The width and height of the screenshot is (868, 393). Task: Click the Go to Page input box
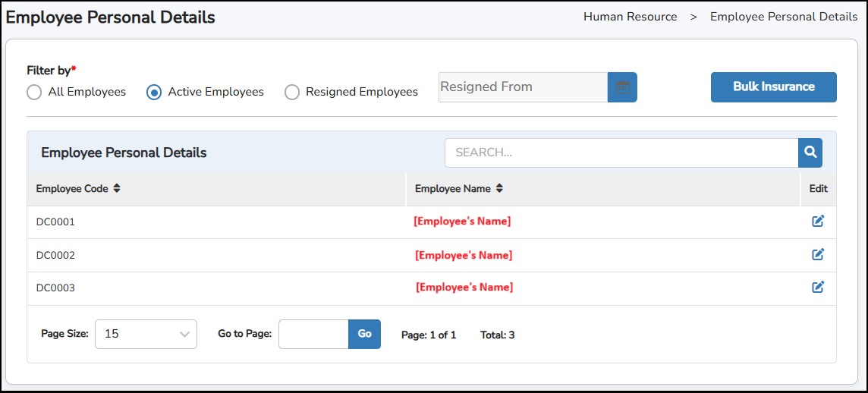pos(313,334)
